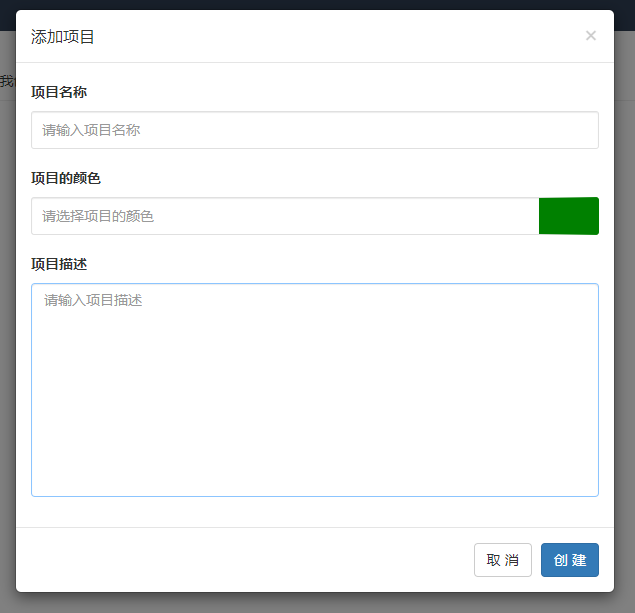Click inside the 项目描述 text area
The height and width of the screenshot is (613, 635).
tap(314, 389)
